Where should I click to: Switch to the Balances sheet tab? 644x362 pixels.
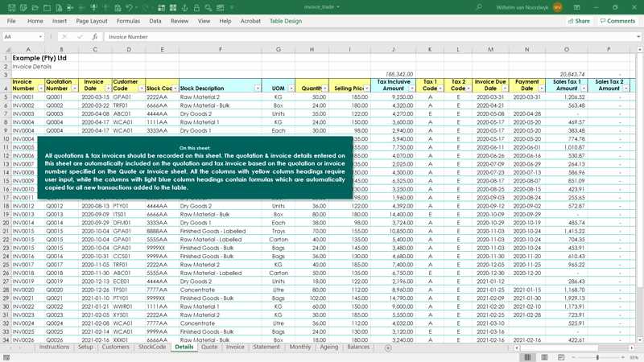click(358, 348)
